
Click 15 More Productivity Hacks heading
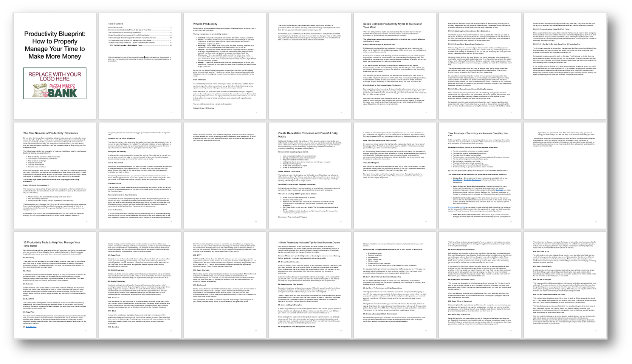coord(309,242)
